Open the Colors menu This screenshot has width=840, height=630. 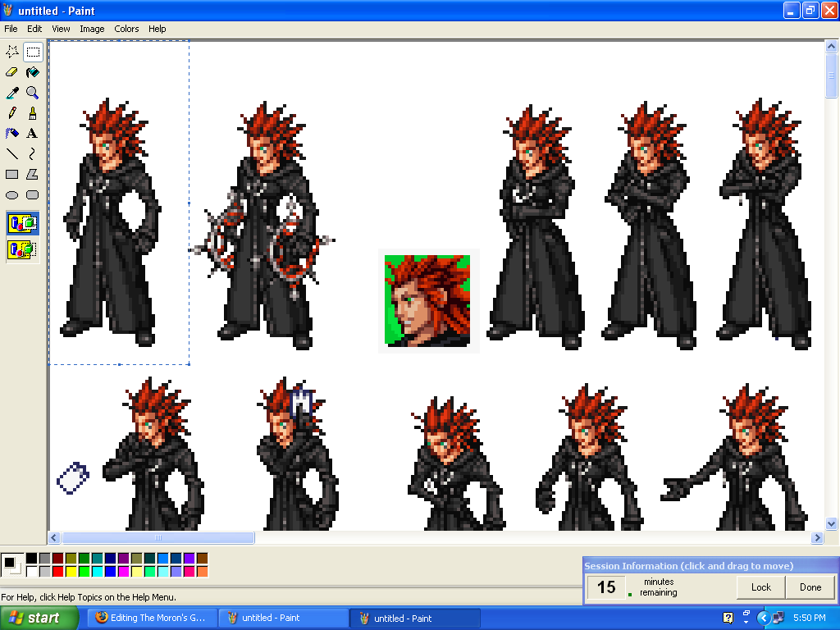[126, 29]
